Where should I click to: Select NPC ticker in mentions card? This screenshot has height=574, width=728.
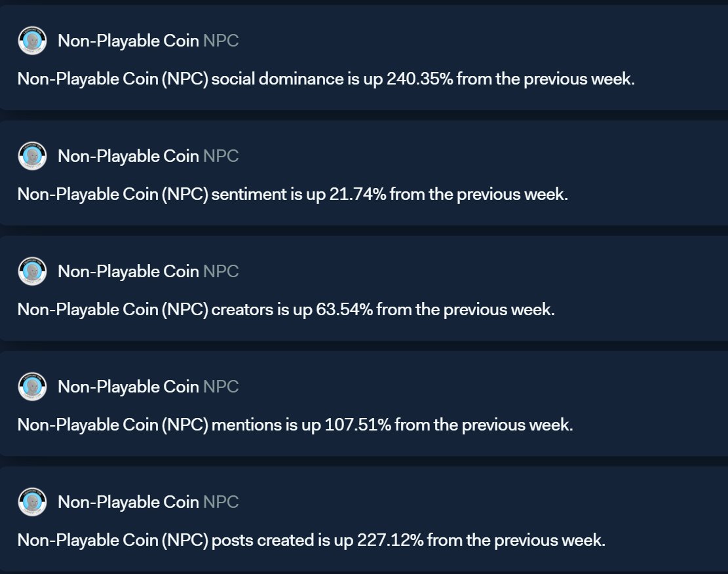point(221,387)
